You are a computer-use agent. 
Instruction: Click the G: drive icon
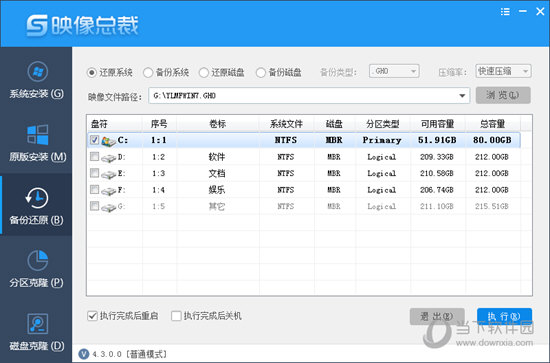(x=108, y=207)
